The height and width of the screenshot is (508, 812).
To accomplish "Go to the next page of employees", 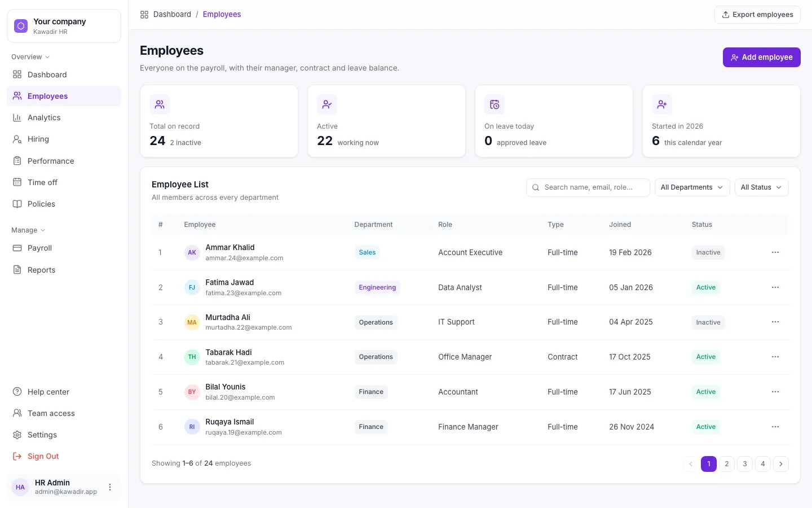I will point(781,464).
